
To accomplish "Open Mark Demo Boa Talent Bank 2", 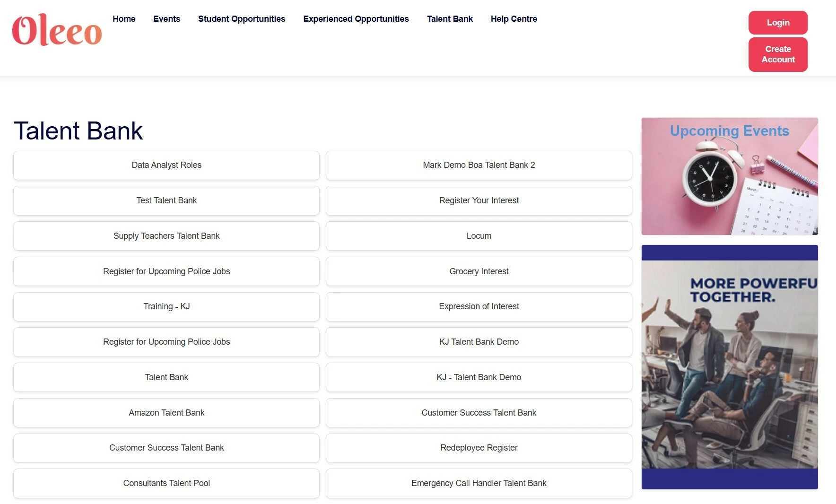I will (x=479, y=165).
